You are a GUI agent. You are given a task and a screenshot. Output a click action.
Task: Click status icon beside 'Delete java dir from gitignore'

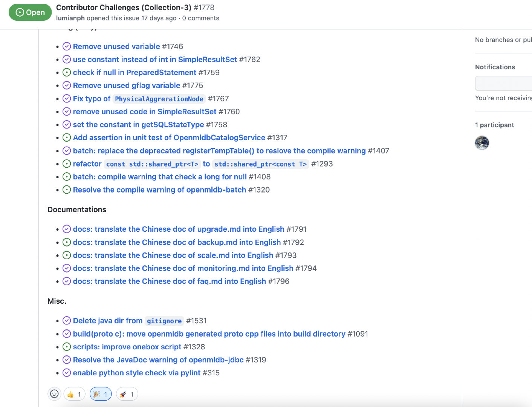[x=67, y=321]
